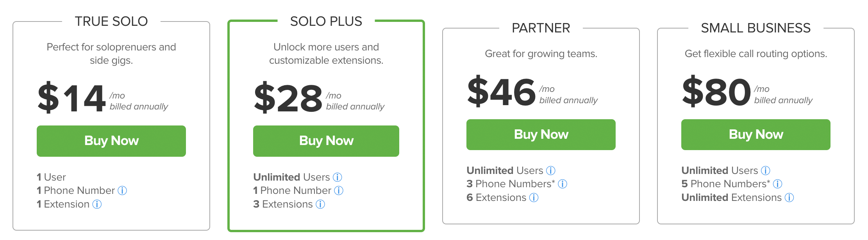Screen dimensions: 868x240
Task: Open info icon beside Partner Unlimited Users
Action: (x=551, y=171)
